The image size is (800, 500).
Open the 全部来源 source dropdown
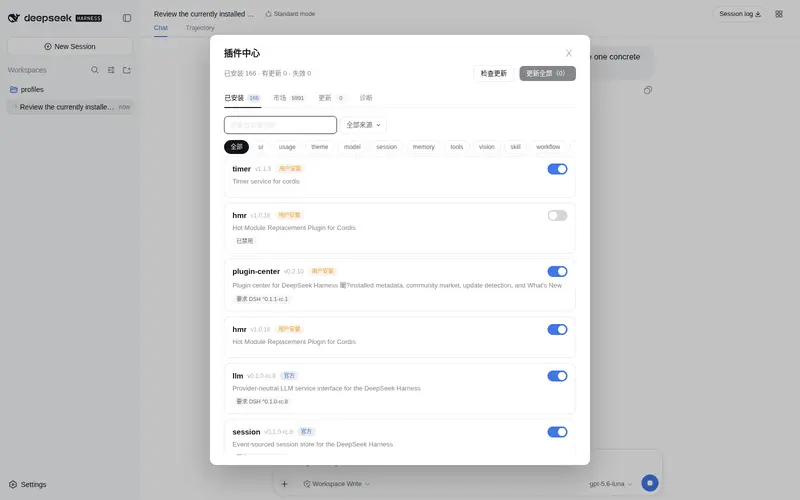coord(363,125)
